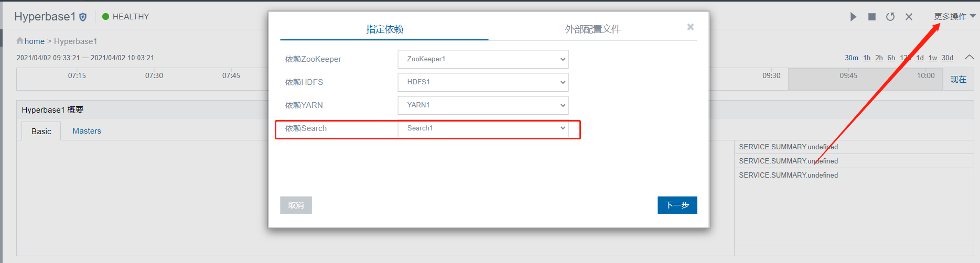
Task: Open the 依赖HDFS dropdown
Action: [483, 82]
